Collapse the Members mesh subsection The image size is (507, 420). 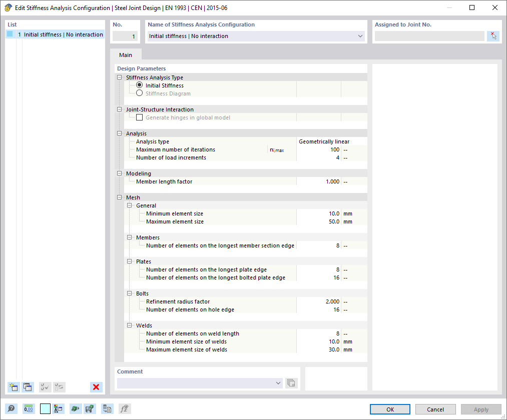(x=129, y=237)
